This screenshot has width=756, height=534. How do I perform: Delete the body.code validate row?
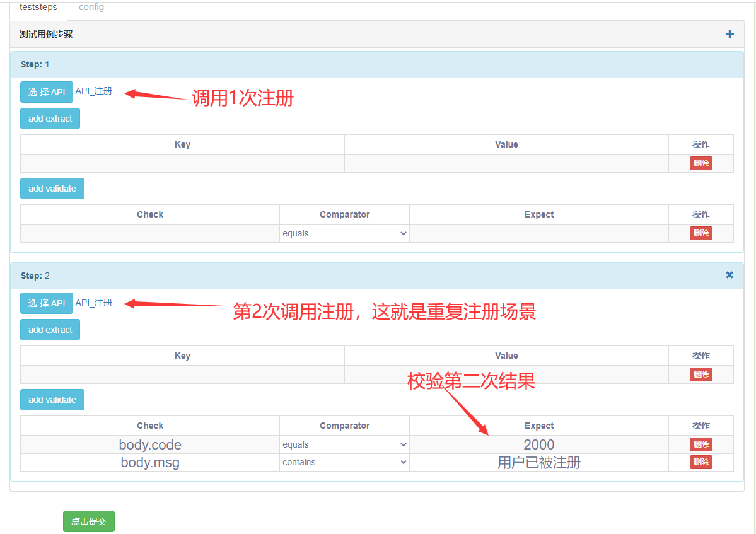click(701, 444)
